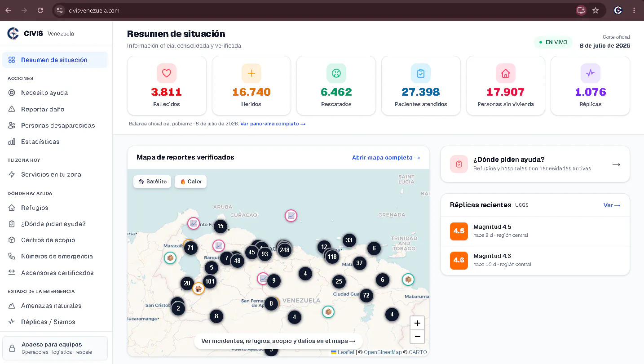The width and height of the screenshot is (644, 364).
Task: Open Amenazas naturales
Action: tap(55, 306)
